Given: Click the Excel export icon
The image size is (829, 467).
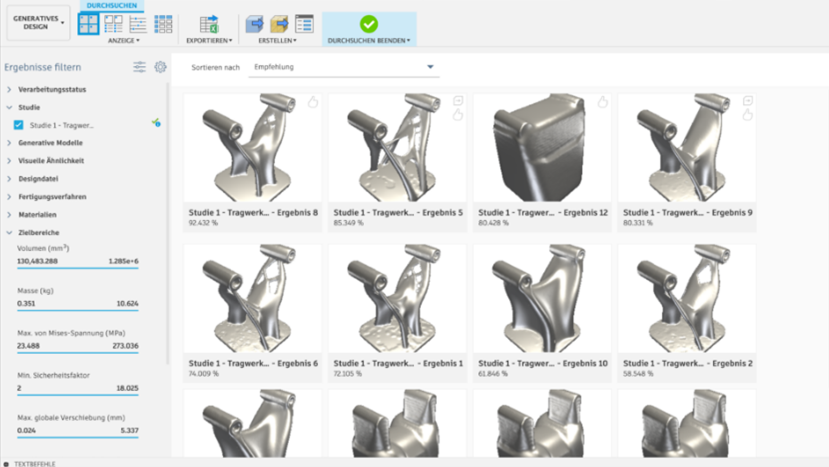Looking at the screenshot, I should click(209, 24).
